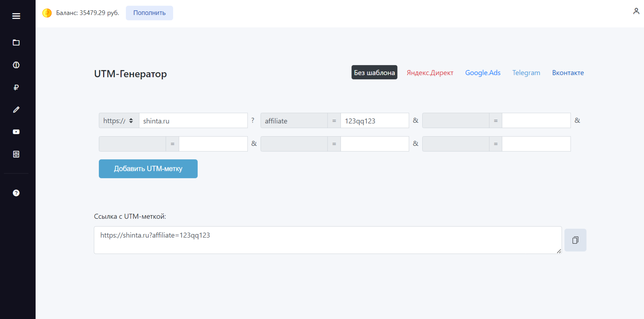Open the ruble finance icon in sidebar
The image size is (644, 319).
coord(16,87)
